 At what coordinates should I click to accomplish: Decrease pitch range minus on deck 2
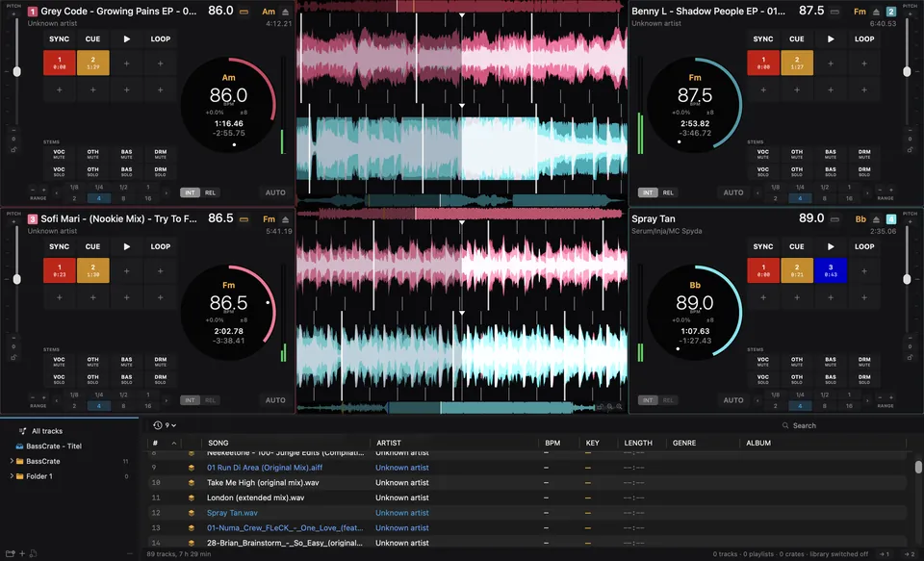(880, 190)
